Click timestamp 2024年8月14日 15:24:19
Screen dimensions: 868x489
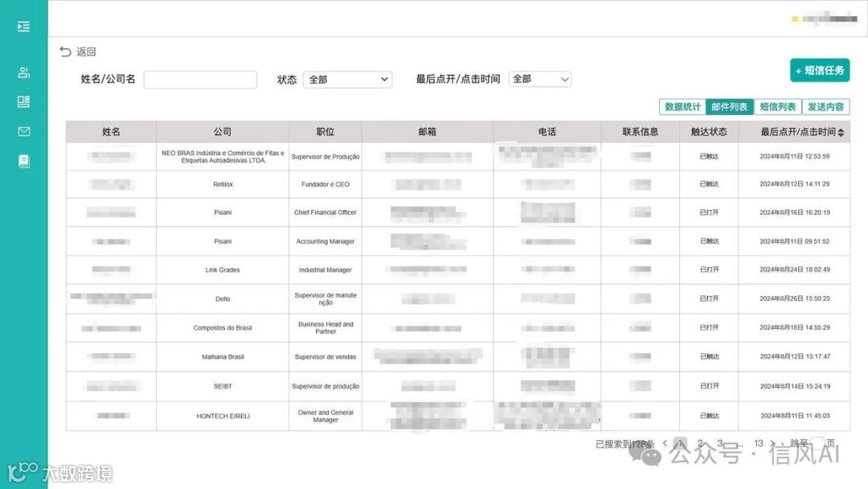pos(794,387)
